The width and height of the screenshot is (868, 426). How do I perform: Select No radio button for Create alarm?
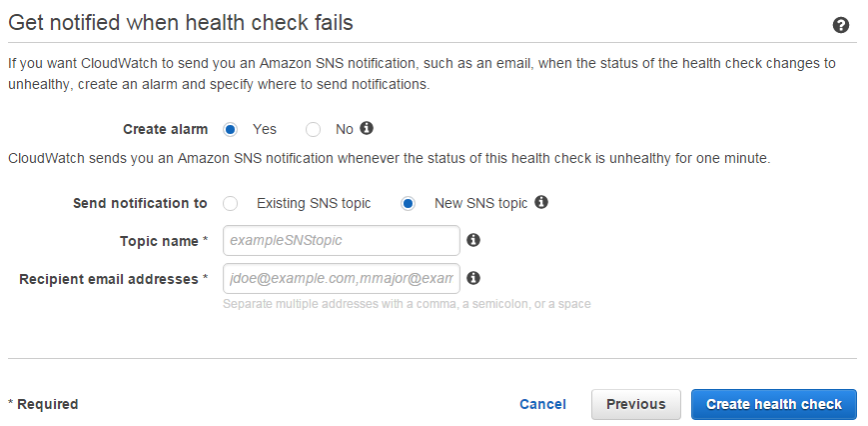[313, 130]
